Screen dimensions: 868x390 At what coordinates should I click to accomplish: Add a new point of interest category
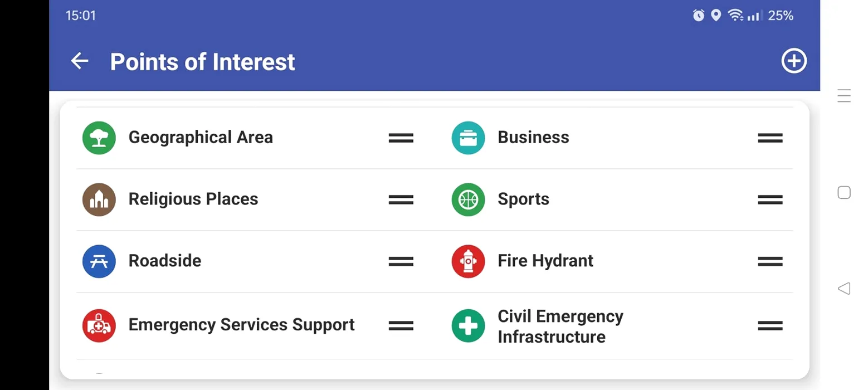tap(794, 61)
